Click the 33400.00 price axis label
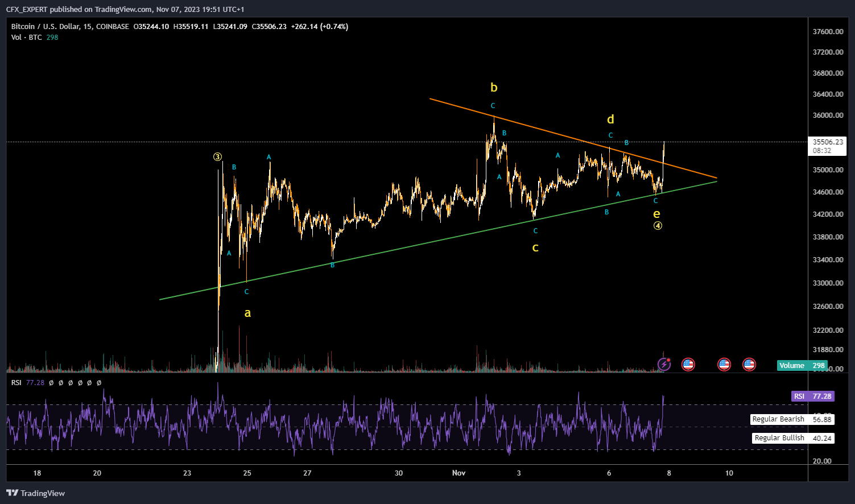This screenshot has width=855, height=504. coord(828,259)
